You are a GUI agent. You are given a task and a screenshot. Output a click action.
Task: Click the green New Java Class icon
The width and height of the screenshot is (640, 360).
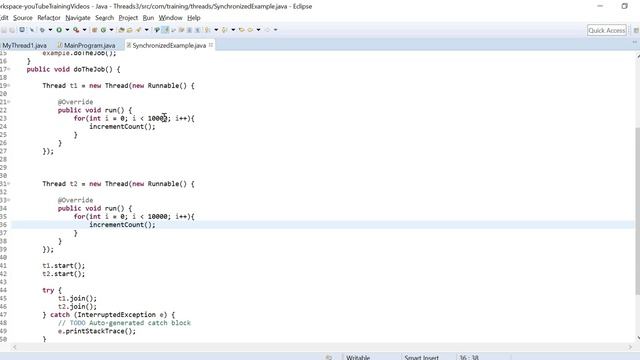point(103,30)
